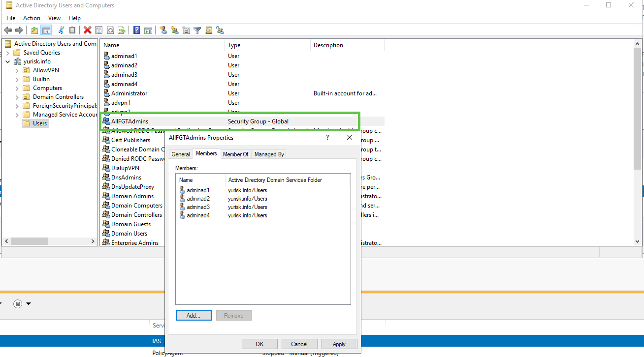This screenshot has width=644, height=357.
Task: Open the Help menu
Action: tap(74, 18)
